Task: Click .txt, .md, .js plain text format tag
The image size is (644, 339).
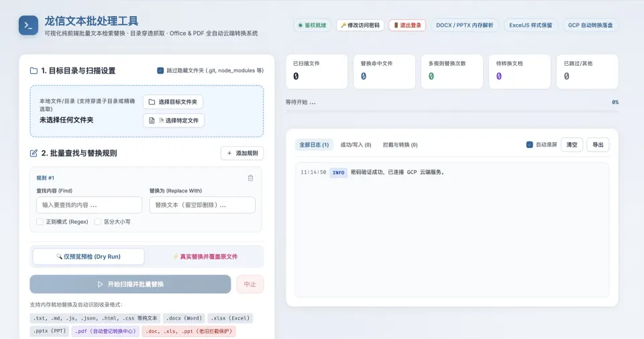Action: 95,318
